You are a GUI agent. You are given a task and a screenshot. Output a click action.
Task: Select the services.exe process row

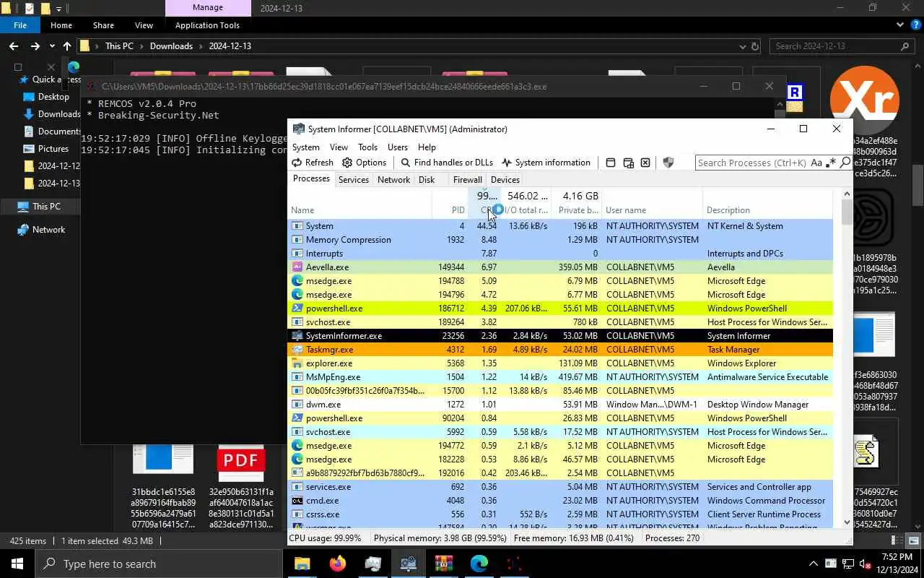pyautogui.click(x=560, y=487)
